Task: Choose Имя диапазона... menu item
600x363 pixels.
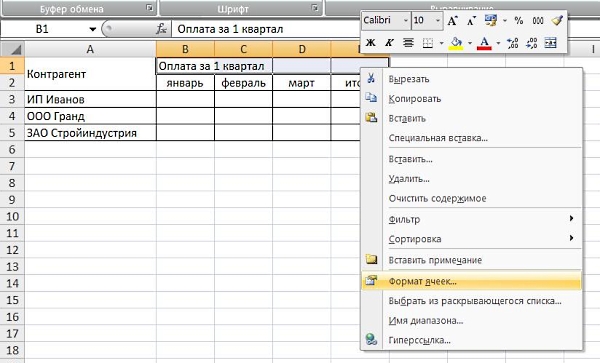Action: (471, 321)
